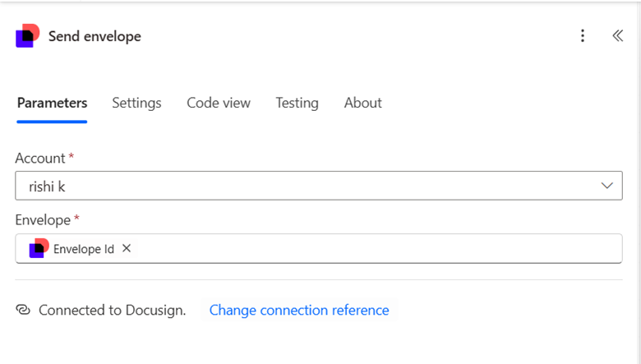The image size is (641, 364).
Task: Click inside the Envelope input field
Action: (x=370, y=248)
